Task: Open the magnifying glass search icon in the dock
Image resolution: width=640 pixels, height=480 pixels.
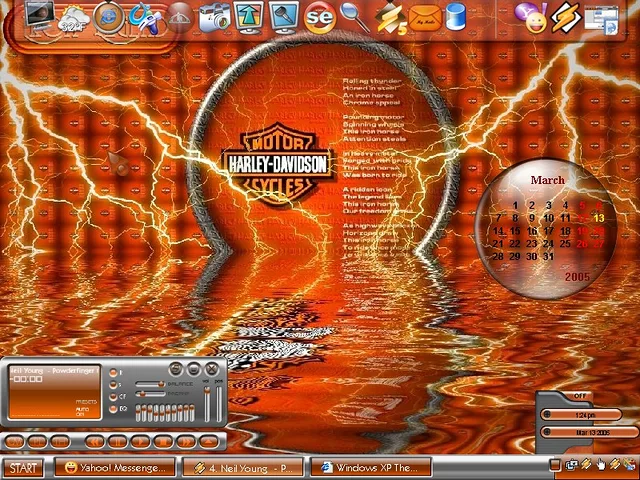Action: point(354,17)
